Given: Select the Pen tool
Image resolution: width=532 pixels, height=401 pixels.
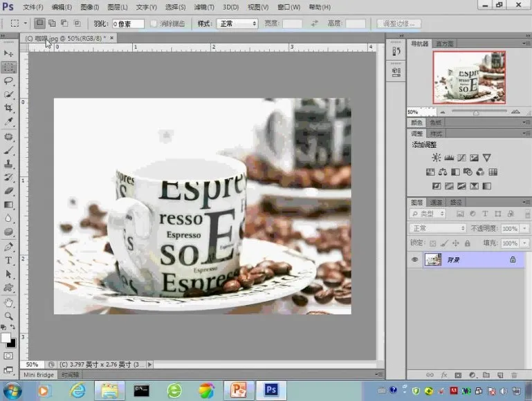Looking at the screenshot, I should (9, 246).
